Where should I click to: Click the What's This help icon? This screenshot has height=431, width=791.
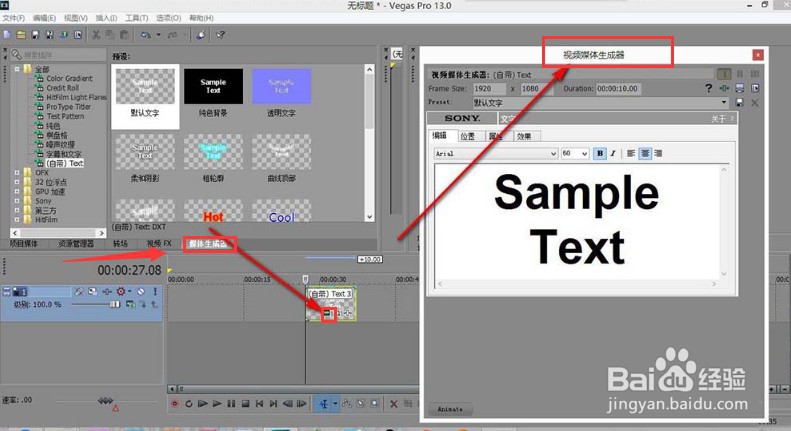pos(220,35)
